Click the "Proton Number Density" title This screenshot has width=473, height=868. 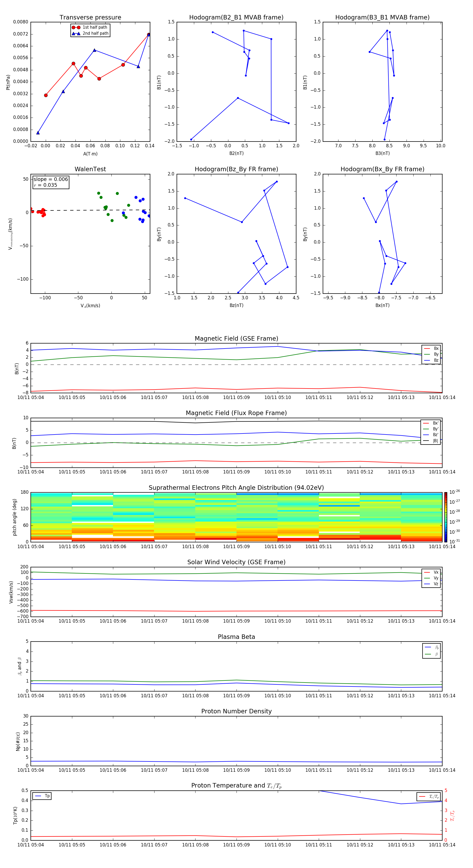coord(236,711)
